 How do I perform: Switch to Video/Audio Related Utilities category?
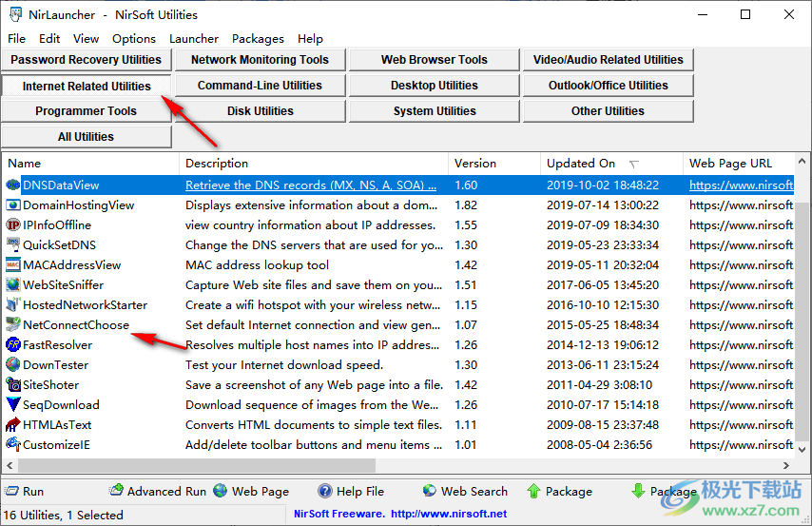pos(608,60)
